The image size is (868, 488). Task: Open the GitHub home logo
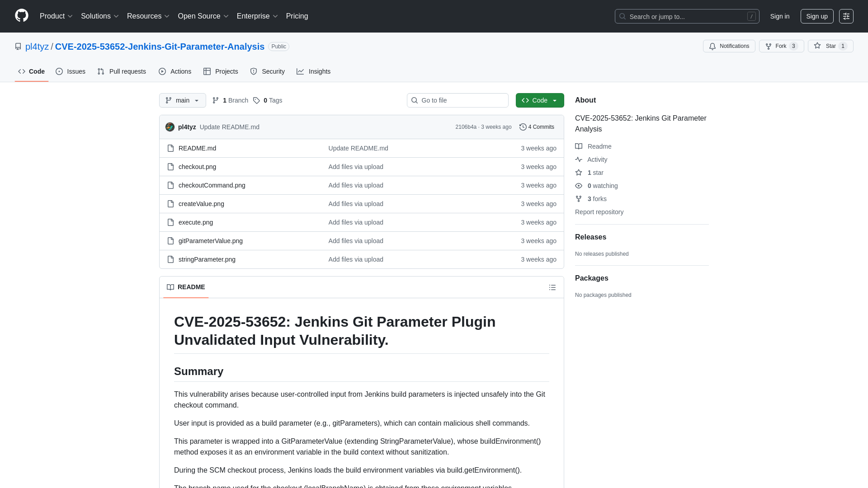pos(22,16)
